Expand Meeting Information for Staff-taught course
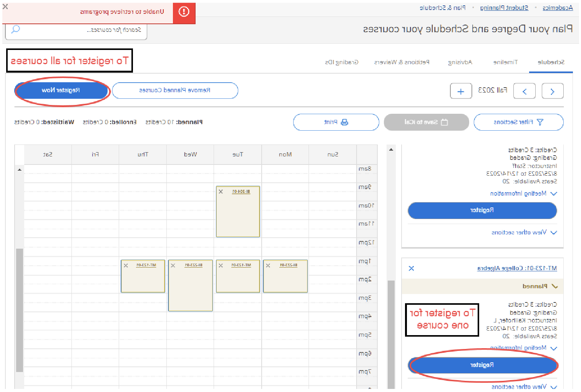 [x=523, y=194]
